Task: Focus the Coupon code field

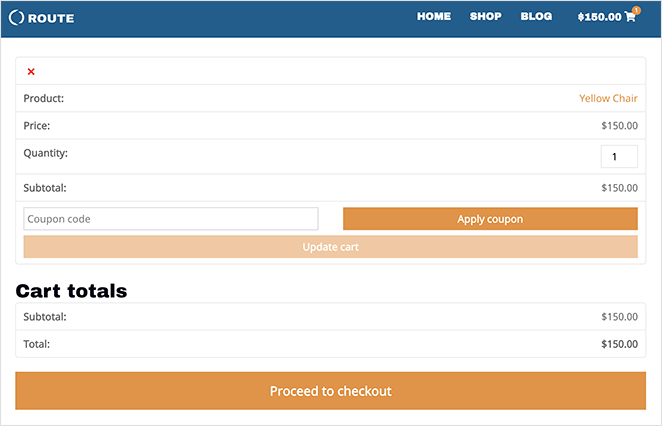Action: click(x=171, y=219)
